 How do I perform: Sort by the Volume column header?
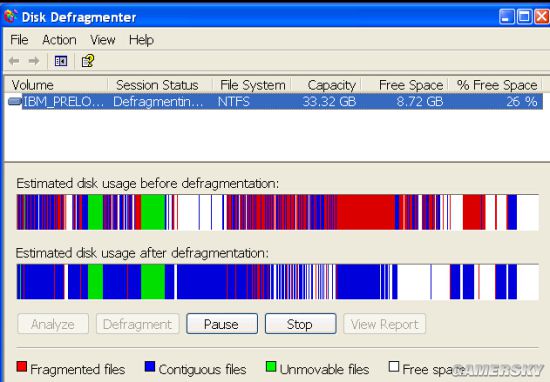click(x=56, y=85)
